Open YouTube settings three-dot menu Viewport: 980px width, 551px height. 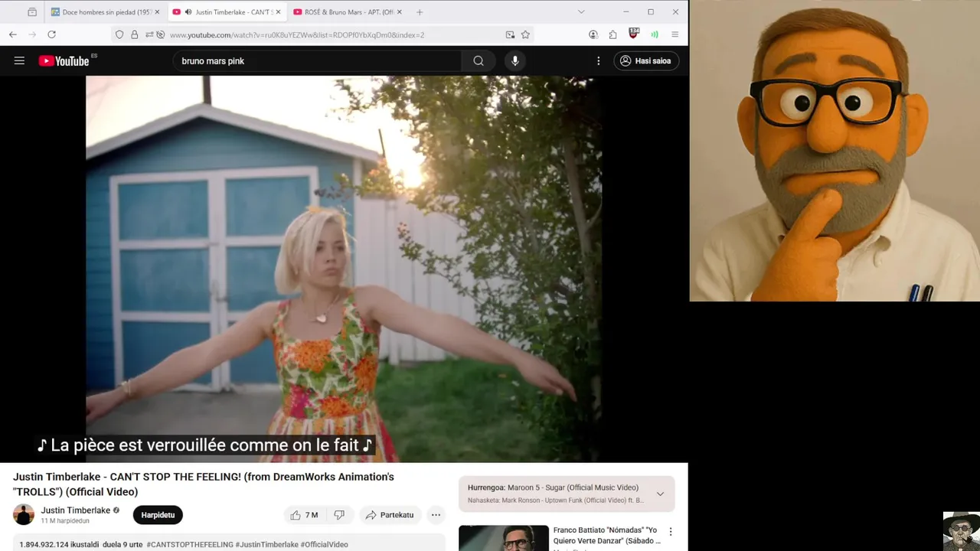(x=599, y=60)
